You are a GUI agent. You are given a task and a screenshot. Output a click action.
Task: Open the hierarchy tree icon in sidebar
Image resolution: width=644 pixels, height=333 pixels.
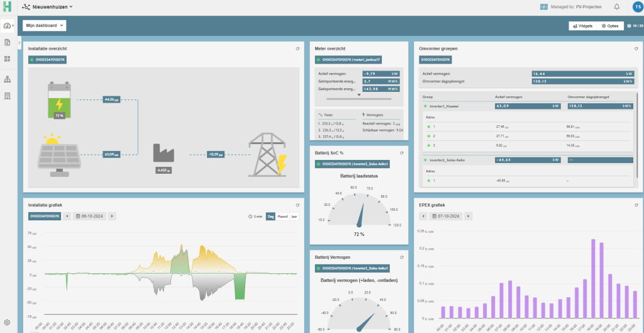(8, 79)
